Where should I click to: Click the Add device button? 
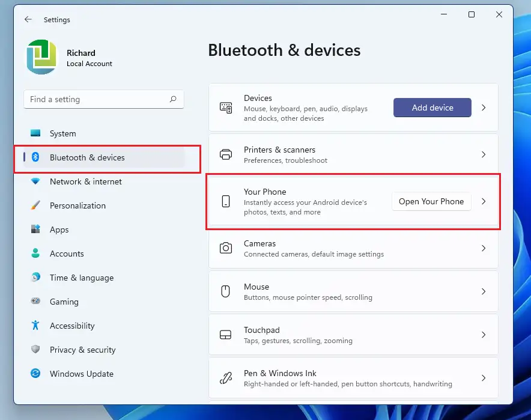[x=432, y=108]
